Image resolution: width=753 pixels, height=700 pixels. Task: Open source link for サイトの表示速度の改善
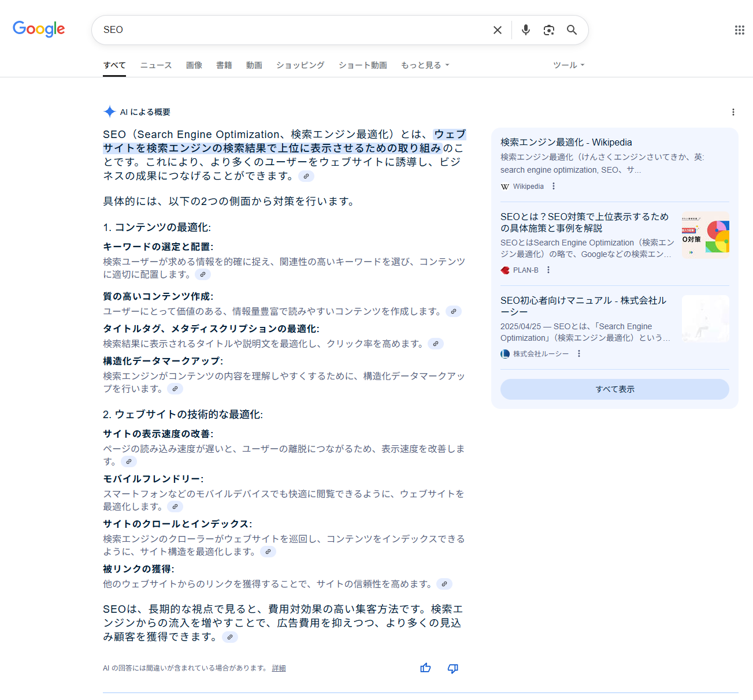(129, 461)
